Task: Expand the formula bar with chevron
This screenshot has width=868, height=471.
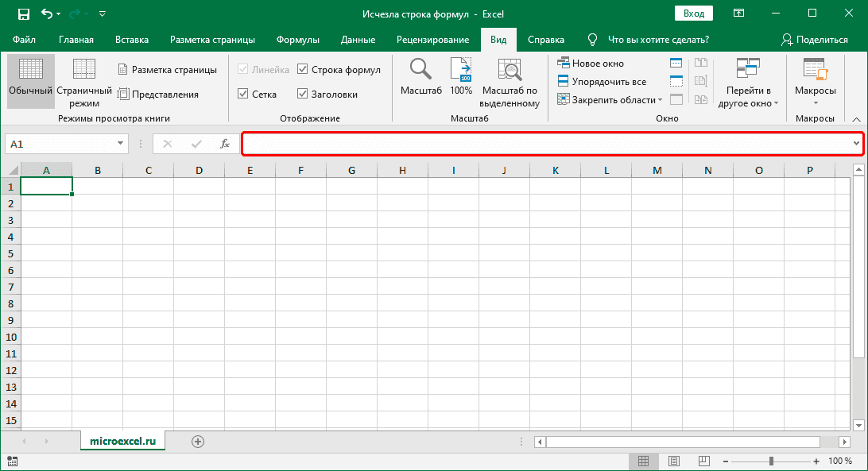Action: [856, 144]
